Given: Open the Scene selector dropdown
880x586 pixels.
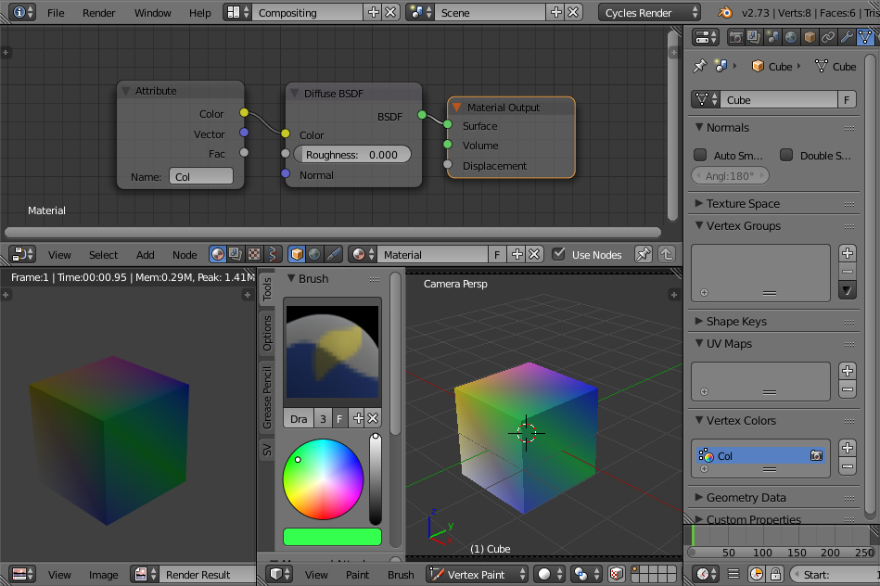Looking at the screenshot, I should [x=419, y=12].
